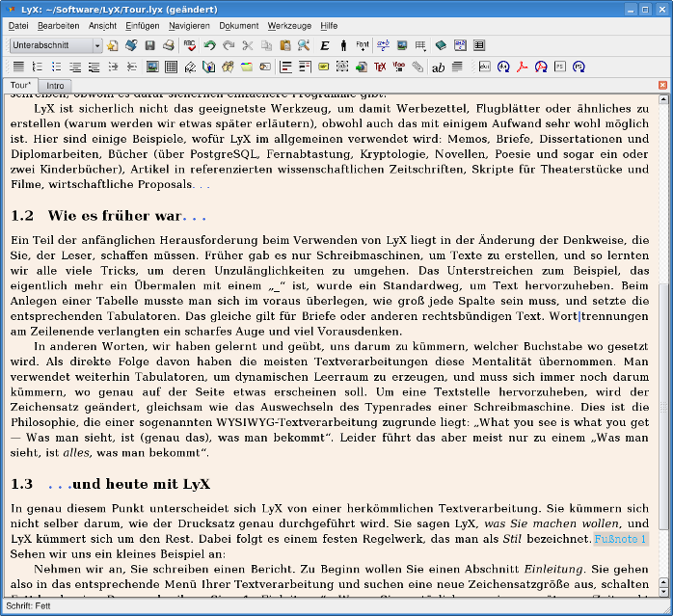Image resolution: width=673 pixels, height=616 pixels.
Task: Open the Werkzeuge menu
Action: click(x=289, y=26)
